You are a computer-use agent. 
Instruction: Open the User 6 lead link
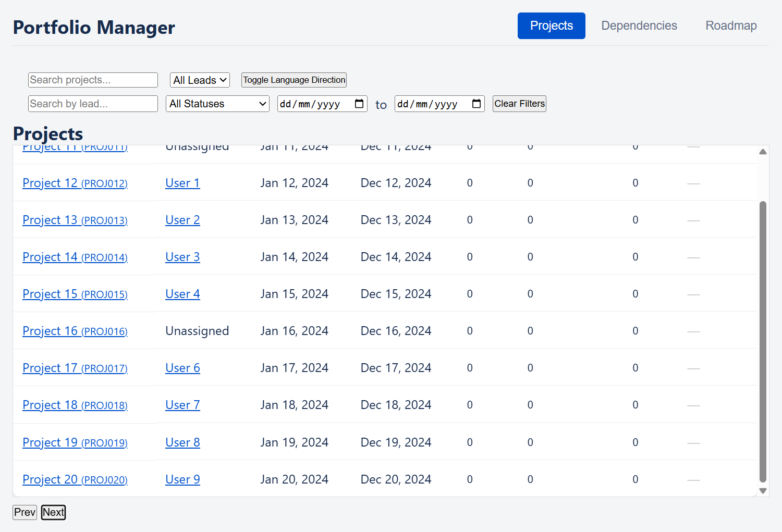[182, 368]
